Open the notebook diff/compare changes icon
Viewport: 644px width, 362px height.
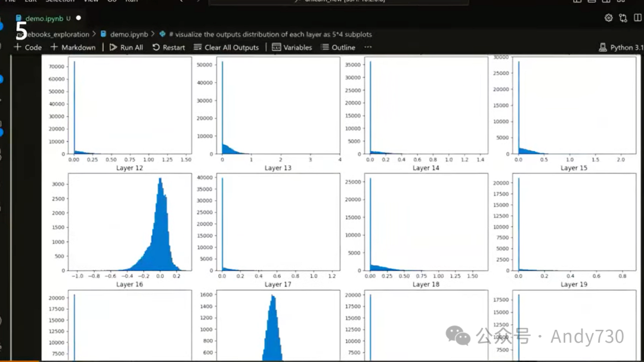click(623, 18)
